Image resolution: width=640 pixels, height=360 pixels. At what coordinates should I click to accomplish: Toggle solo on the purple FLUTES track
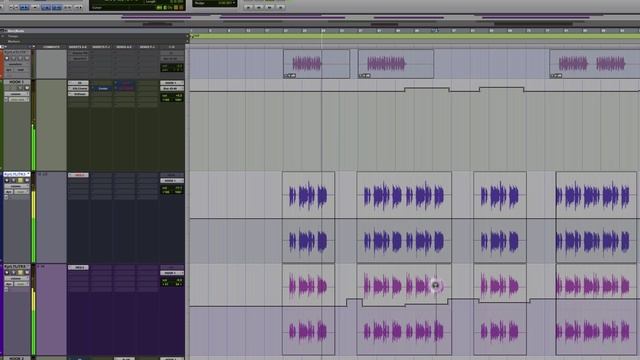click(x=20, y=273)
